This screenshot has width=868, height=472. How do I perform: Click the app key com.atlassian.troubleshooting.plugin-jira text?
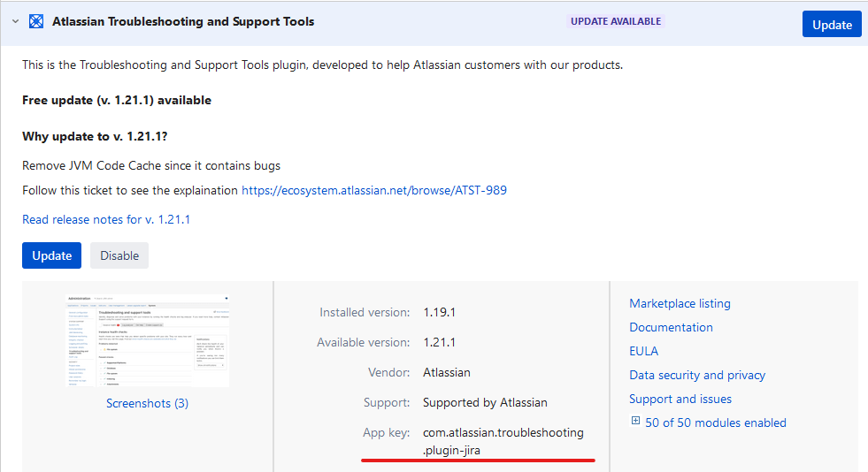click(x=503, y=441)
